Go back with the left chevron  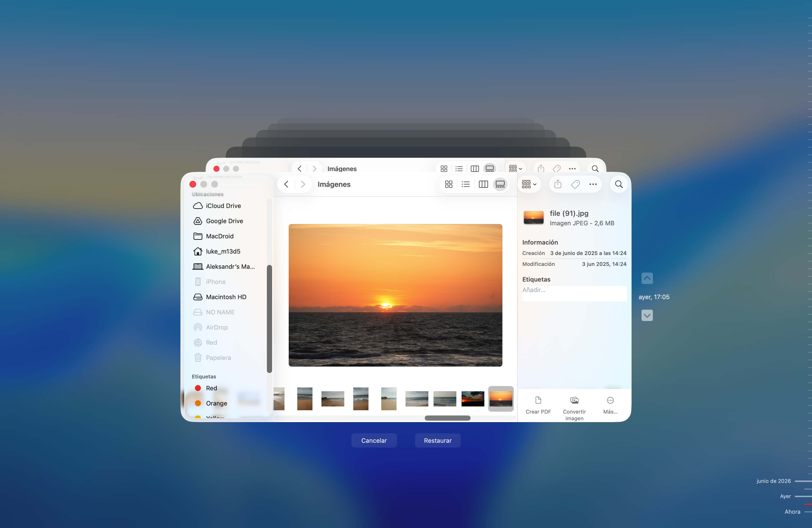pos(286,184)
